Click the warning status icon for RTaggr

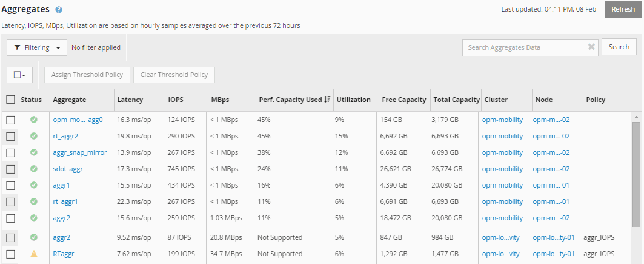[34, 254]
